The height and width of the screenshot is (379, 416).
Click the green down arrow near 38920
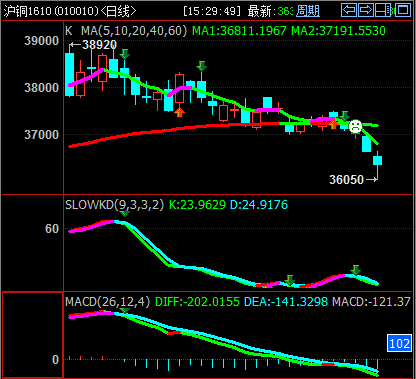pyautogui.click(x=125, y=54)
